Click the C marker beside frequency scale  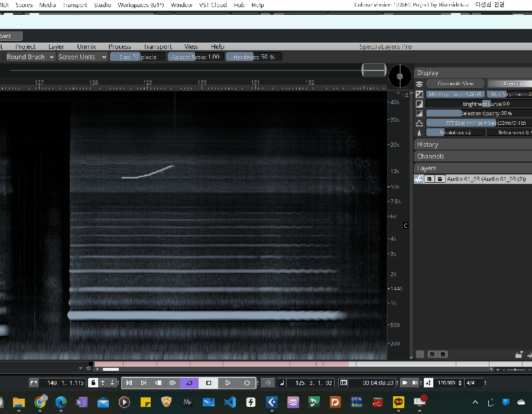406,226
